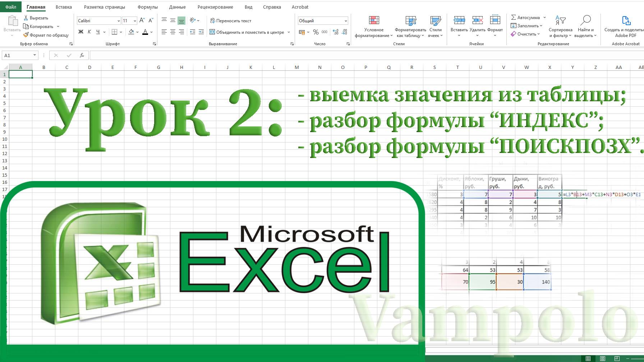Activate Format Painter (Формат по образцу)
644x362 pixels.
pyautogui.click(x=46, y=35)
